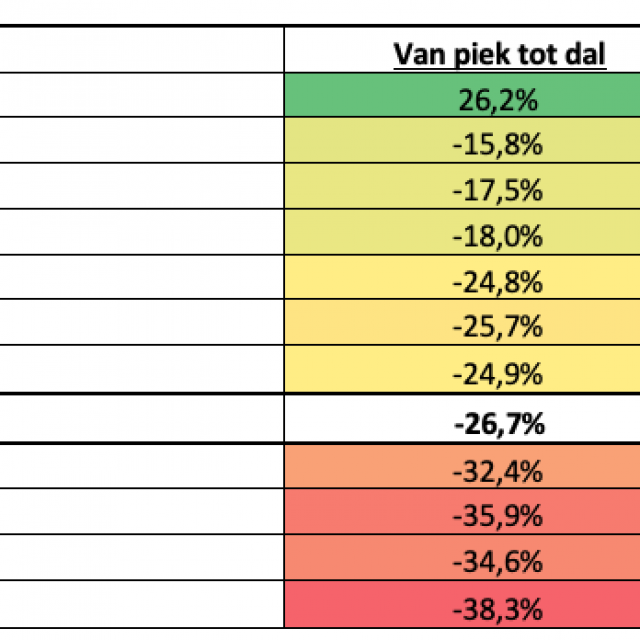Click the dark red -38,3% cell

point(496,606)
